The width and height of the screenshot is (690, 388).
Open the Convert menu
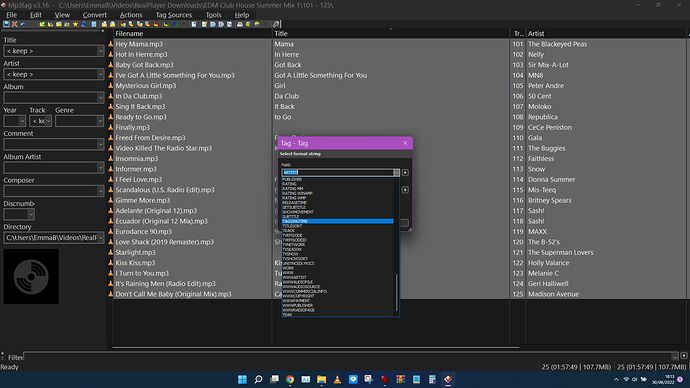point(95,15)
